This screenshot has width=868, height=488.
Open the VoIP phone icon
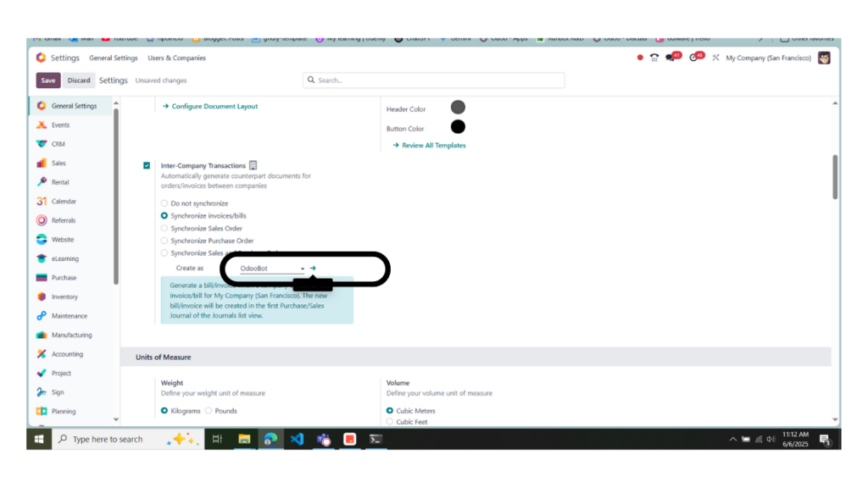click(654, 58)
